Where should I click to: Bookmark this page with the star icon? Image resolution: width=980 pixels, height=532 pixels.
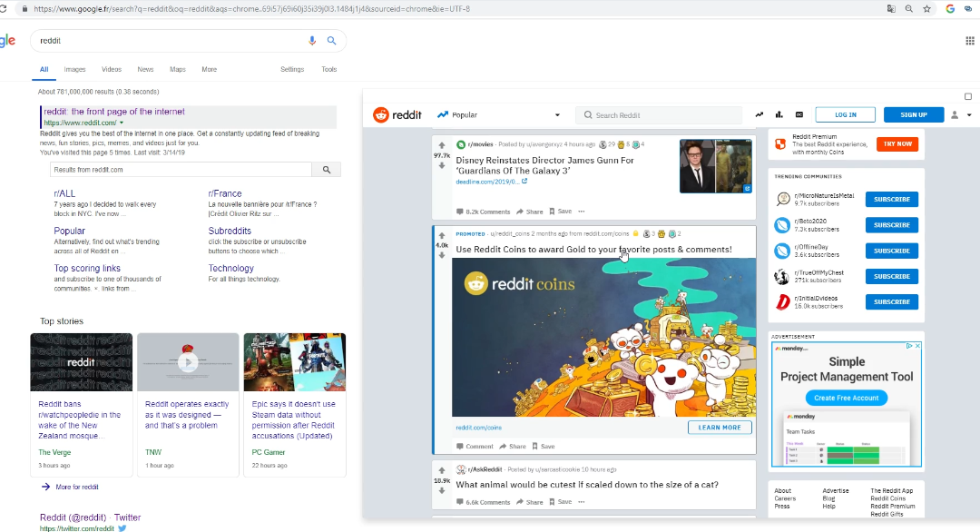(x=926, y=9)
